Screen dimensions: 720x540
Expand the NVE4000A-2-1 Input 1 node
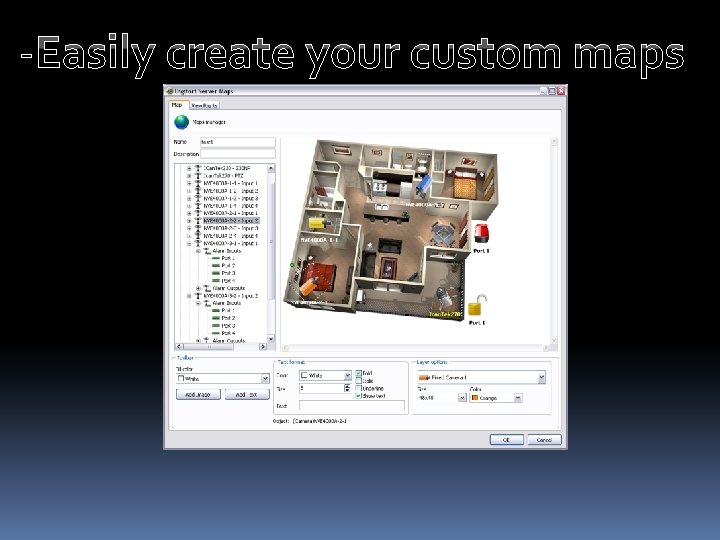(189, 214)
